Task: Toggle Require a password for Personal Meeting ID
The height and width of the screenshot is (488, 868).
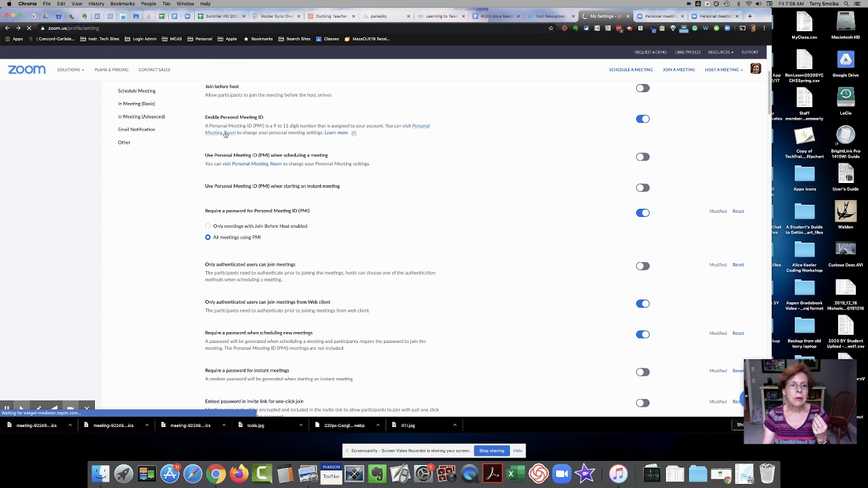Action: tap(642, 212)
